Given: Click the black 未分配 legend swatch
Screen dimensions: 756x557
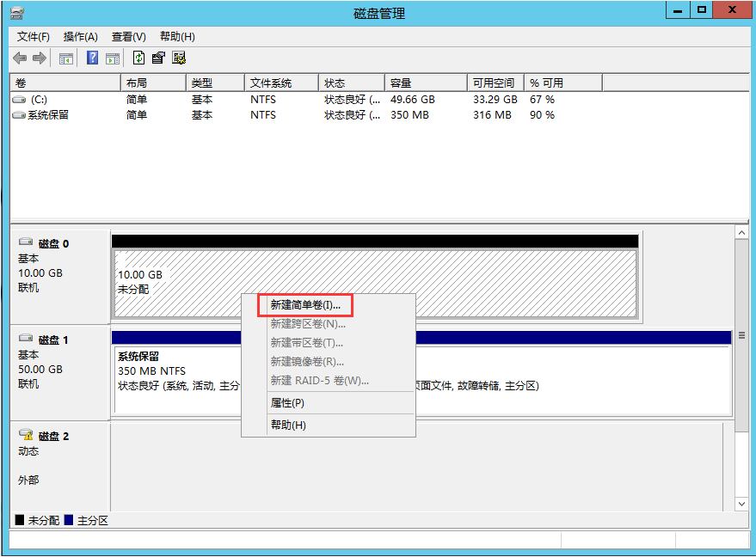Looking at the screenshot, I should [x=20, y=521].
